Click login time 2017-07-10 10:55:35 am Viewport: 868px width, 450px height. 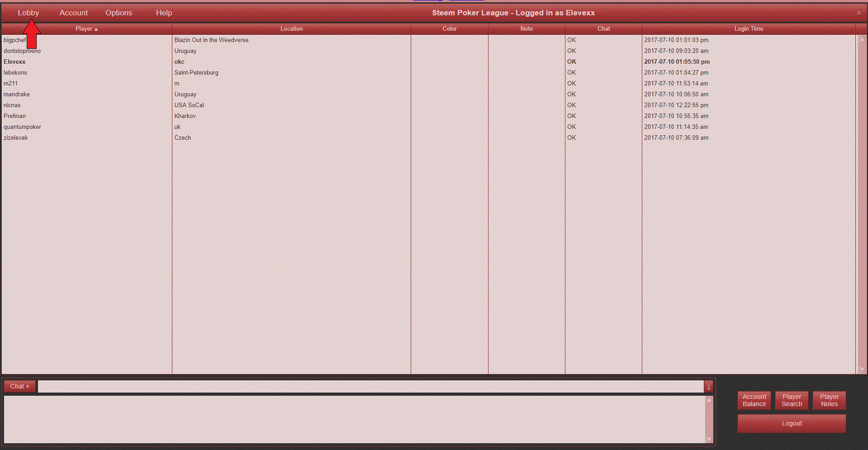pos(676,116)
